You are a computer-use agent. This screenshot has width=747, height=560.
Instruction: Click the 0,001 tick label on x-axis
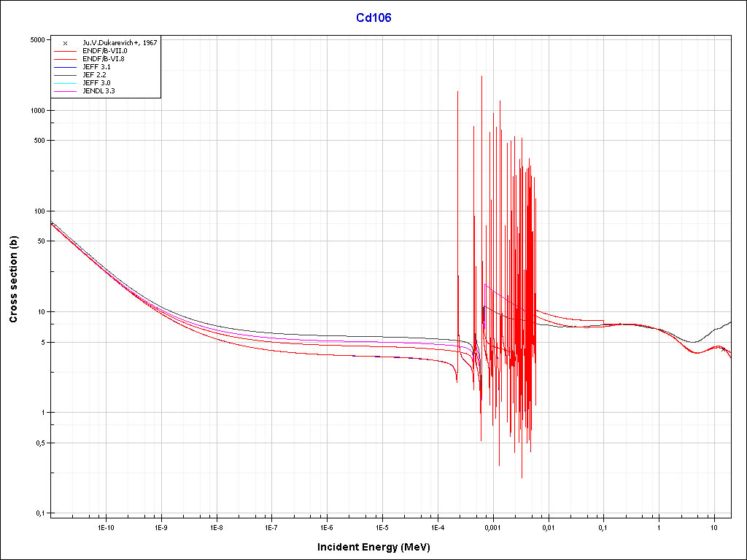pyautogui.click(x=492, y=527)
